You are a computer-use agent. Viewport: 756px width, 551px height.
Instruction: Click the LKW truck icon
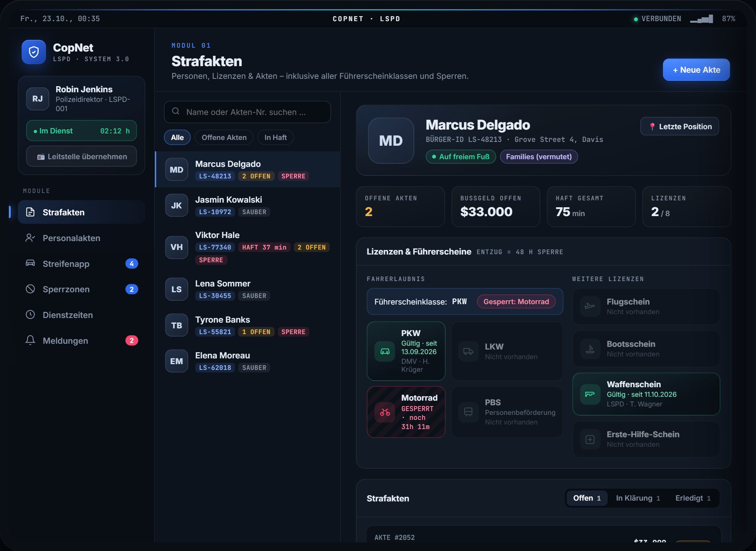coord(469,351)
